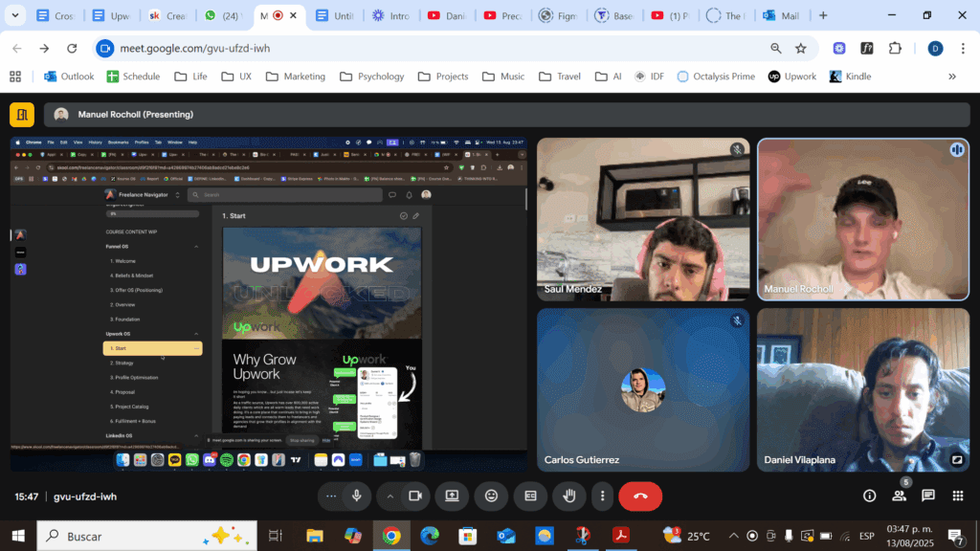This screenshot has height=551, width=980.
Task: Send a reaction with the emoji icon
Action: [x=491, y=496]
